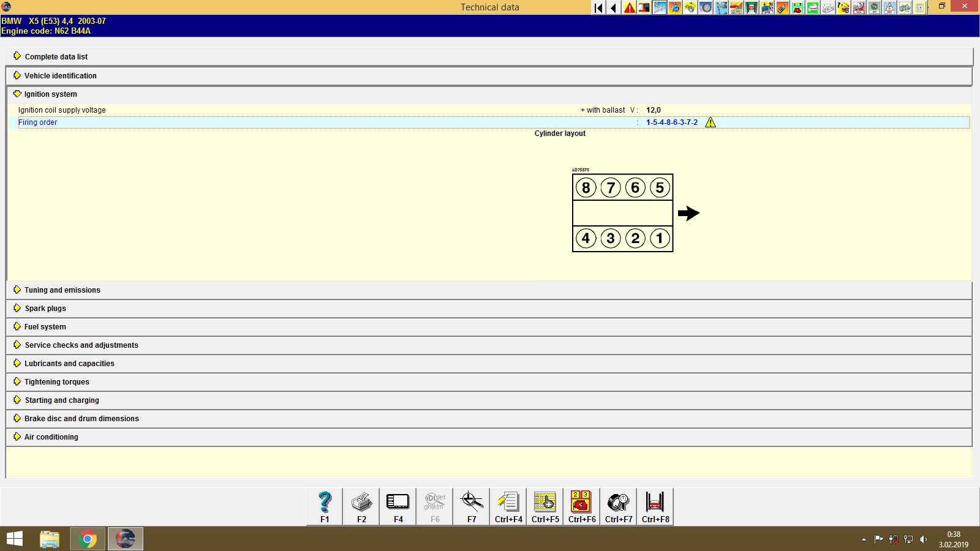Open the Vehicle identification entry
The height and width of the screenshot is (551, 980).
point(60,75)
